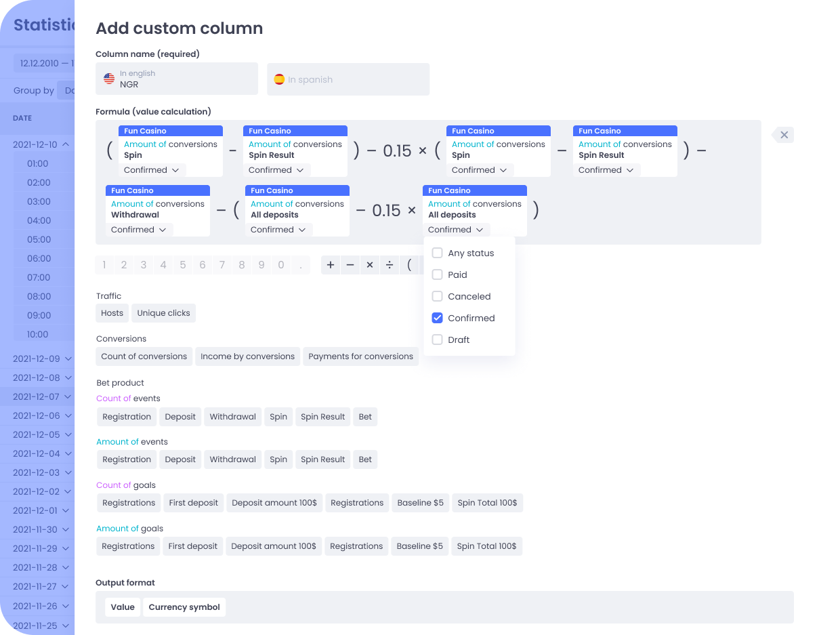Image resolution: width=840 pixels, height=635 pixels.
Task: Click the In spanish name field
Action: [348, 79]
